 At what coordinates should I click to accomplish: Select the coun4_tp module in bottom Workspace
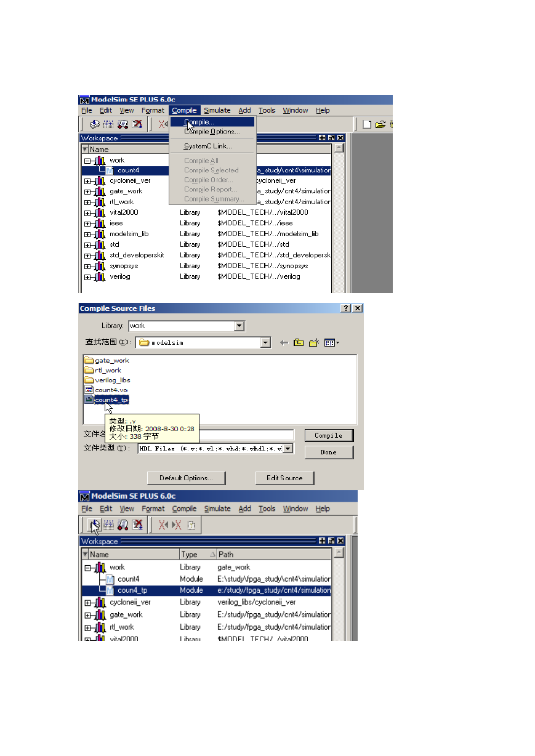(206, 590)
